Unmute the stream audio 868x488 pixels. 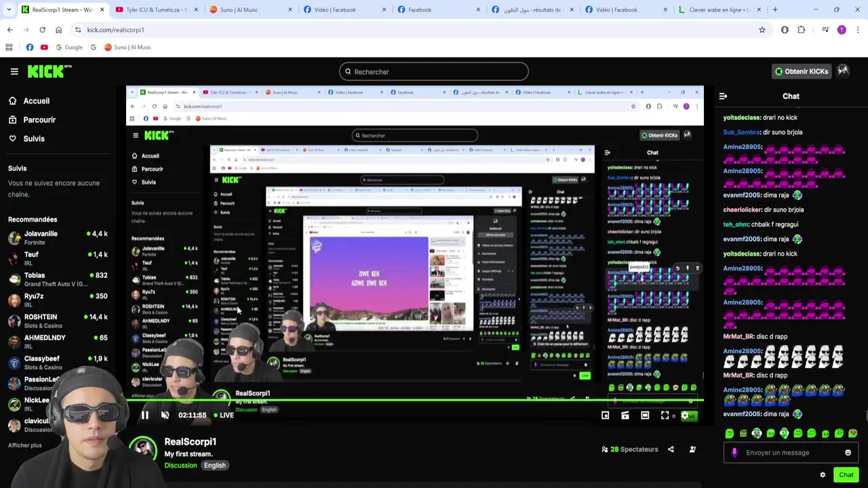165,415
